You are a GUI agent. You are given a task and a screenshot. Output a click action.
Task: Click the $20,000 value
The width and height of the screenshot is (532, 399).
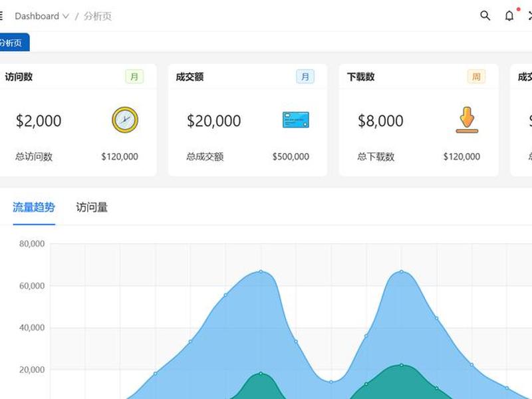tap(213, 121)
